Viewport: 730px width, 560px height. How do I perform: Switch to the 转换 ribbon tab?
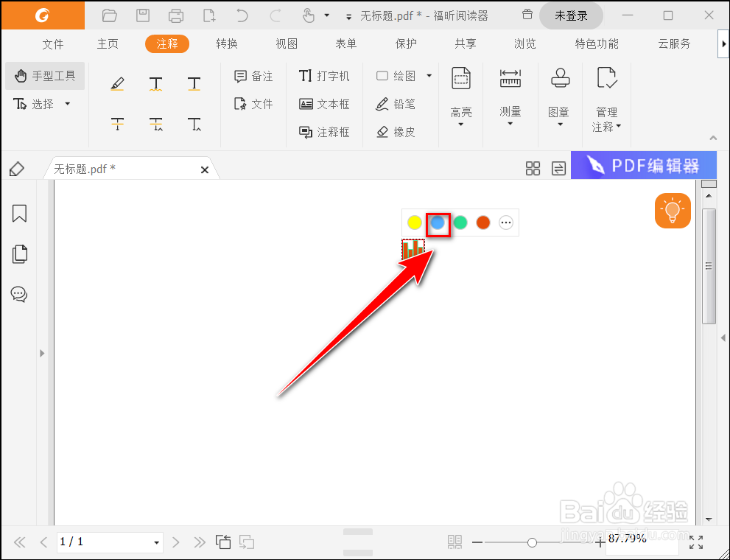click(x=227, y=43)
